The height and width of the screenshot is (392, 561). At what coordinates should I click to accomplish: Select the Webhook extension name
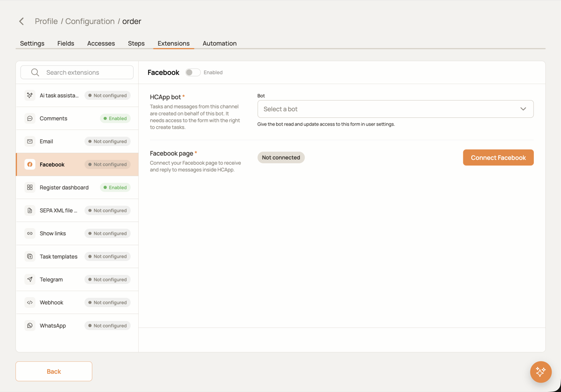click(x=51, y=303)
